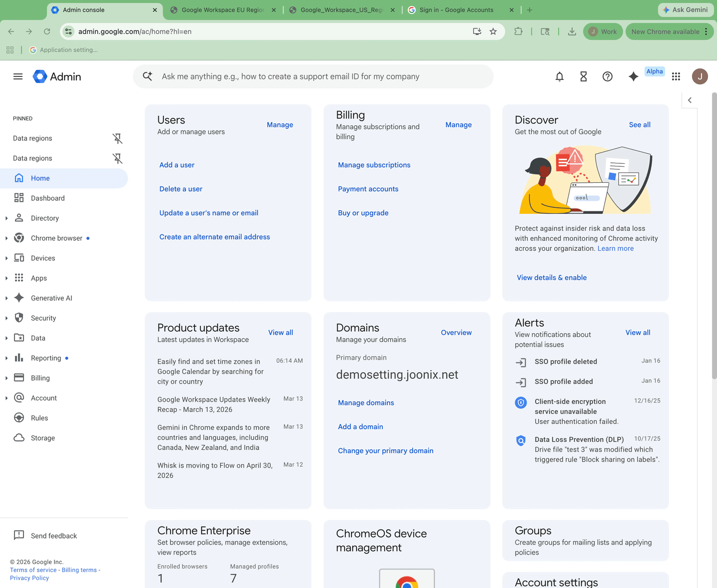Click the Add a user link

pos(177,165)
